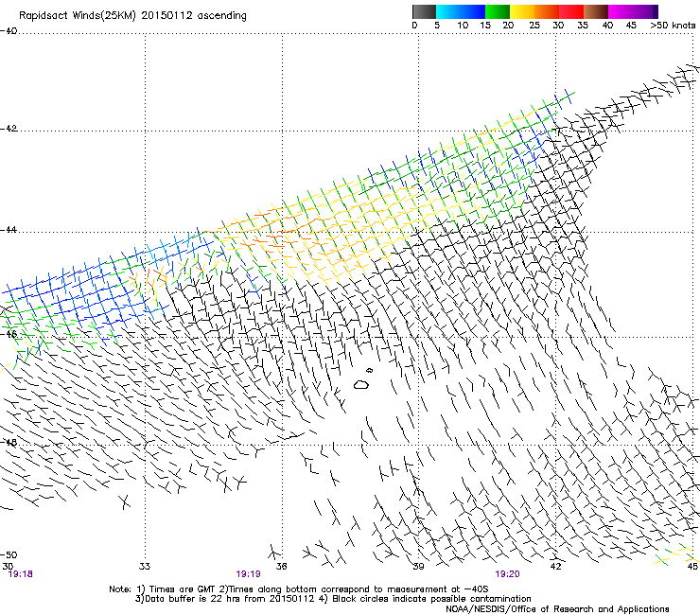
Task: Click the purple '19:19' time label
Action: coord(248,574)
